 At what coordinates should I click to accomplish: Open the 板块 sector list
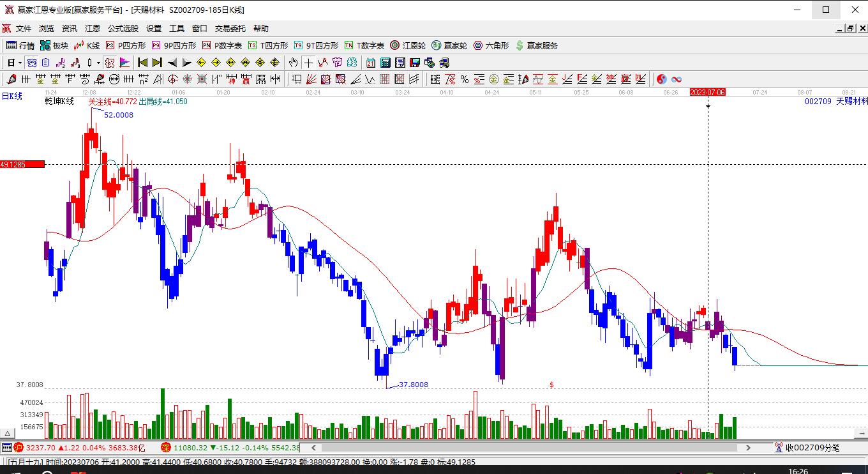click(x=54, y=45)
